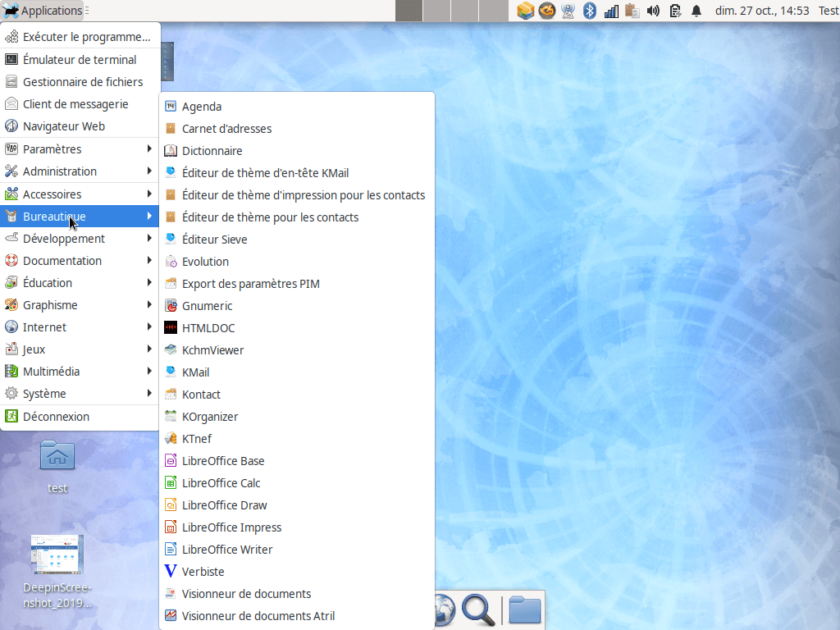Viewport: 840px width, 630px height.
Task: Launch LibreOffice Impress
Action: click(297, 527)
